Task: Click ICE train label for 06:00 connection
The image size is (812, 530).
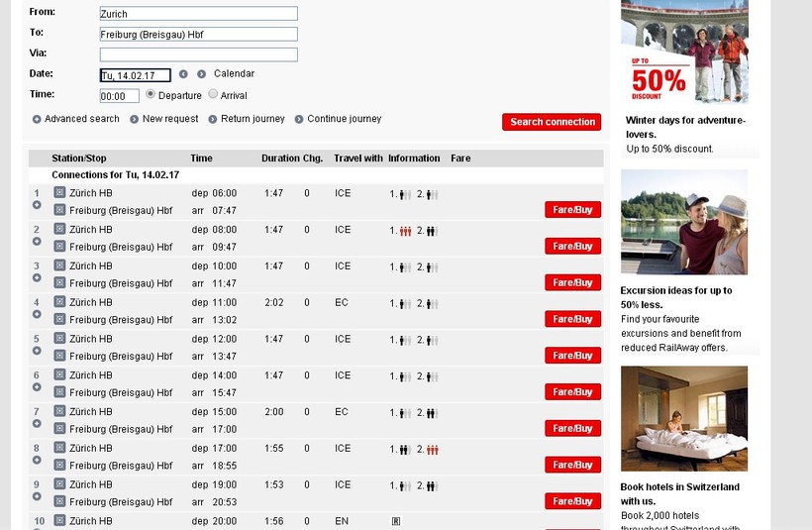Action: click(343, 193)
